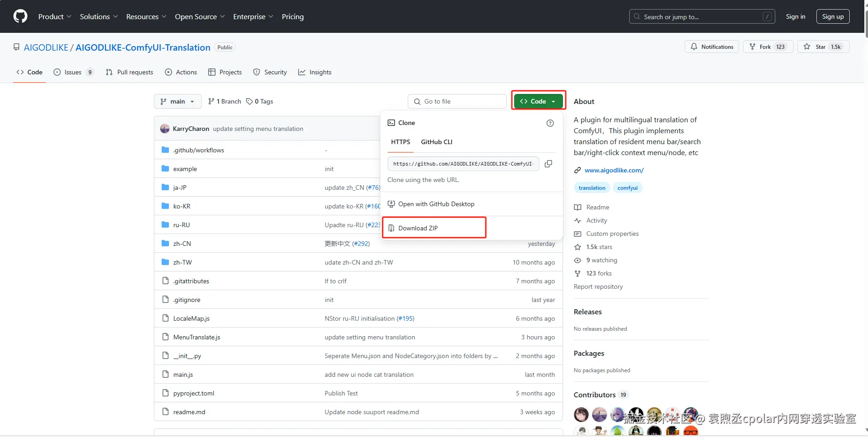This screenshot has height=437, width=868.
Task: Open the .github/workflows folder icon
Action: (165, 150)
